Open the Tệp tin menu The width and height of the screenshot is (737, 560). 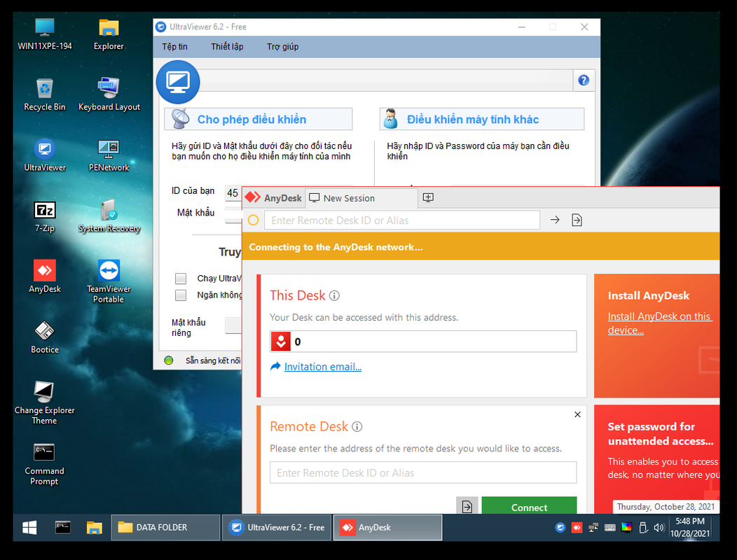pyautogui.click(x=175, y=46)
